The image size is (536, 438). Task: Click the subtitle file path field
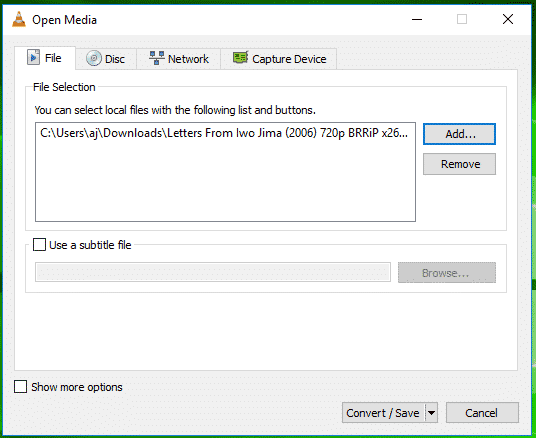click(213, 273)
